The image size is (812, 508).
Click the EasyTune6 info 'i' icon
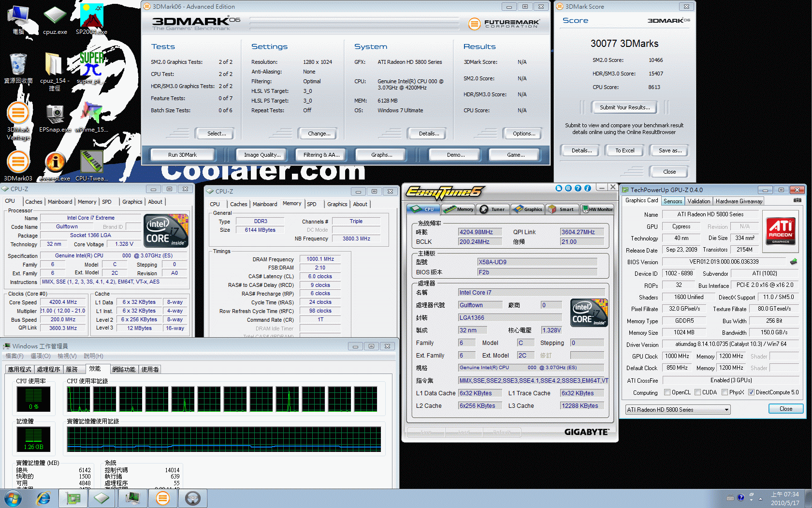587,188
